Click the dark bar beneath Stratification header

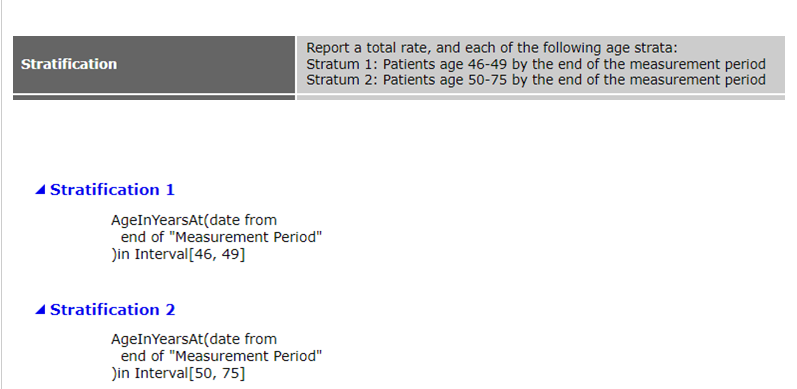[154, 98]
